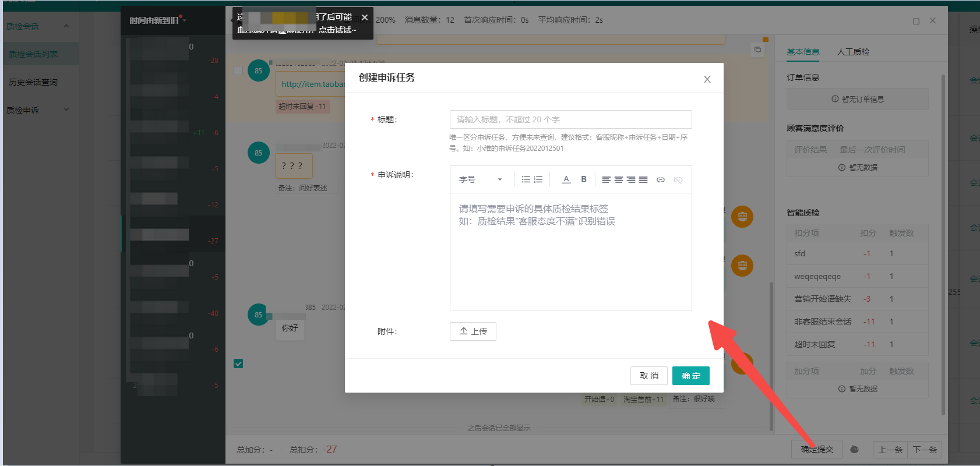The image size is (980, 466).
Task: Click the second orange robot icon
Action: 742,266
